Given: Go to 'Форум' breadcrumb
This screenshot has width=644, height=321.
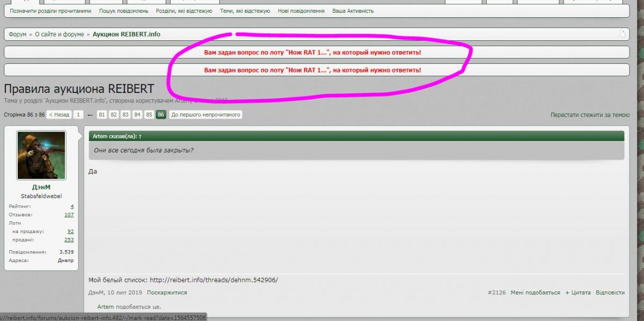Looking at the screenshot, I should 17,34.
